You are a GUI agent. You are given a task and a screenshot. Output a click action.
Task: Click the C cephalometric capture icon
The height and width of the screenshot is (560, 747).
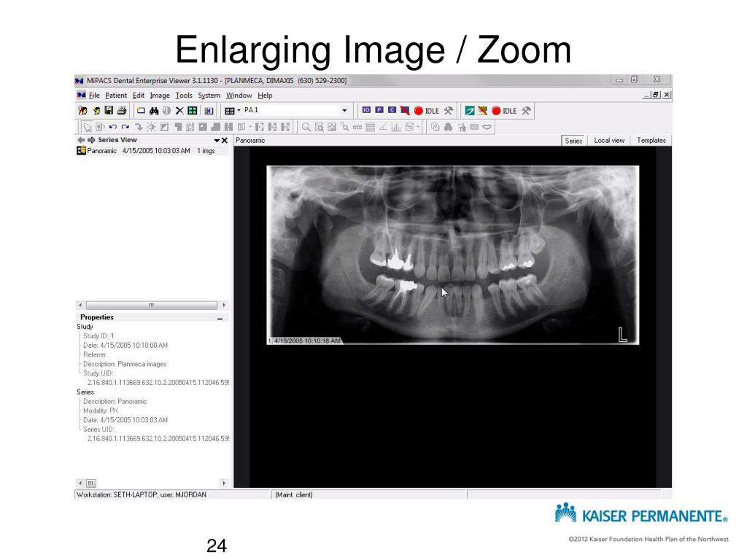(392, 109)
